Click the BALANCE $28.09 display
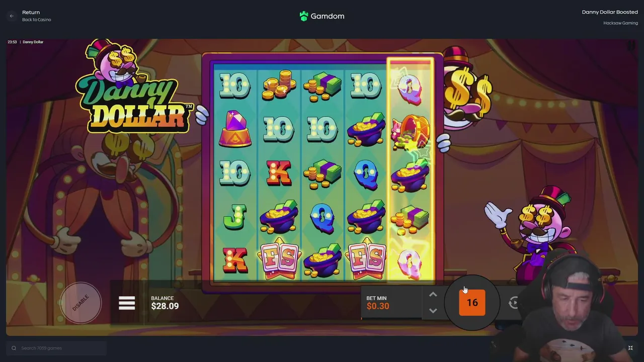 point(165,303)
